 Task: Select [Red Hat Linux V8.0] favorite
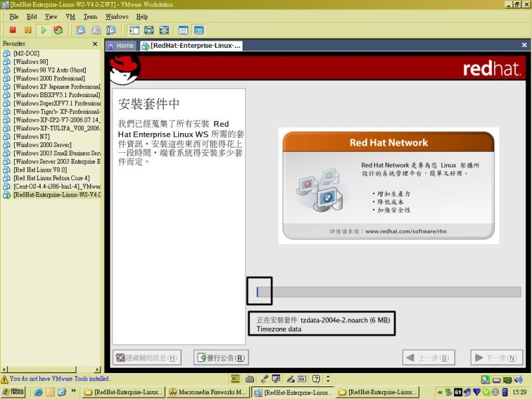click(x=40, y=170)
